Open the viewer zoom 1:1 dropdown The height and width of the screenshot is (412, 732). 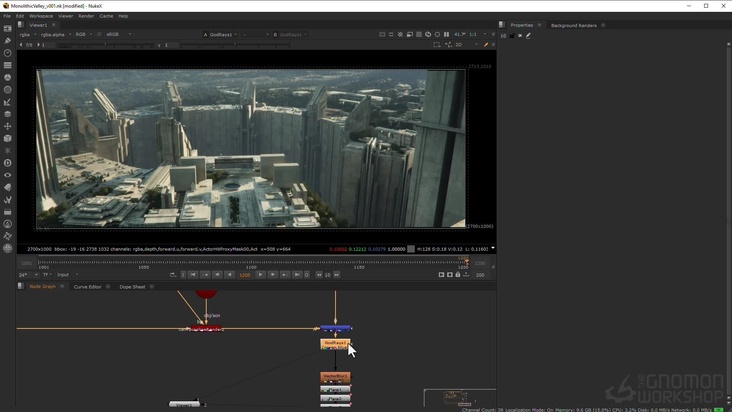coord(478,34)
